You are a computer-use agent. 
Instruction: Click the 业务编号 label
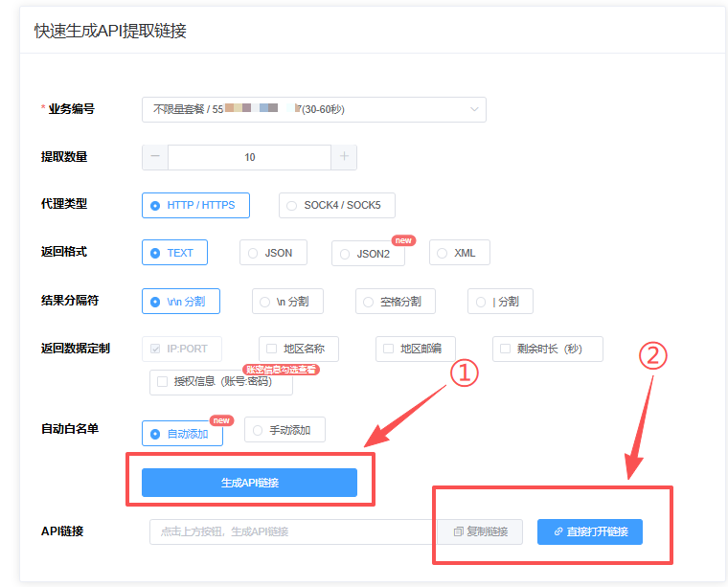[x=72, y=109]
